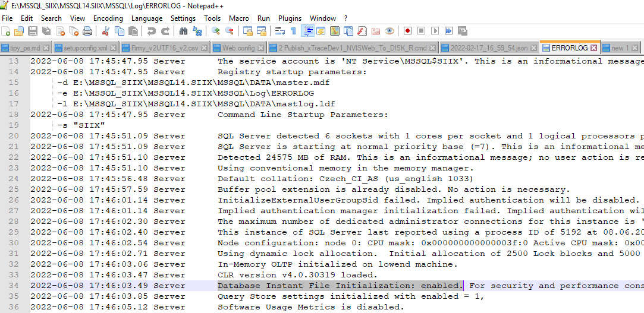Switch to the new 1 tab
Screen dimensions: 644x313
click(620, 48)
